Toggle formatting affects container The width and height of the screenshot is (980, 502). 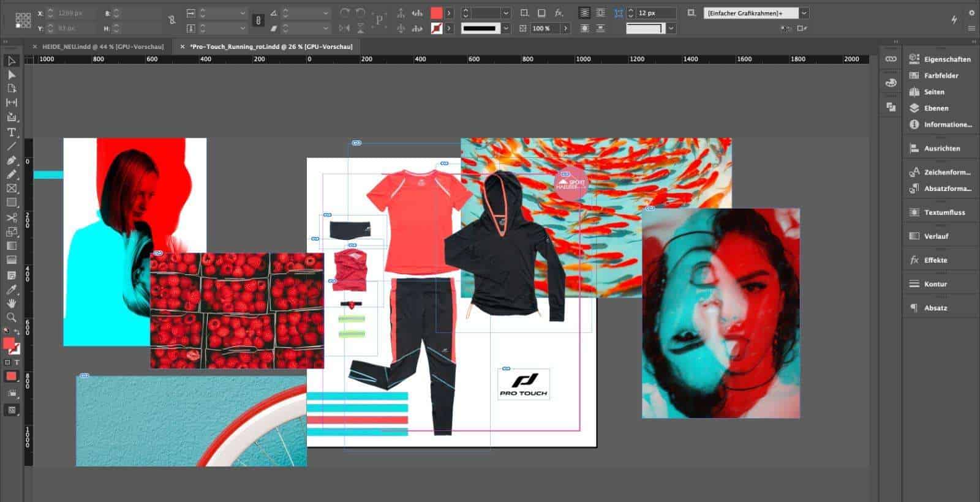click(7, 362)
